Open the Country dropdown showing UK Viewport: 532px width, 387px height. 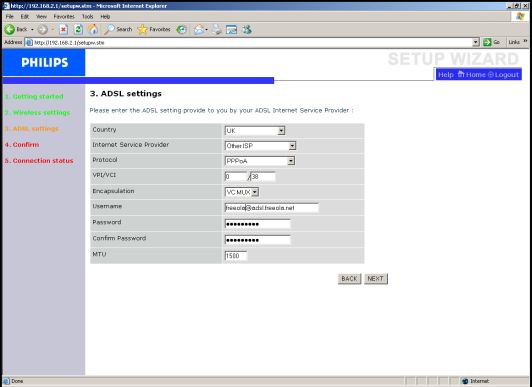[x=255, y=131]
